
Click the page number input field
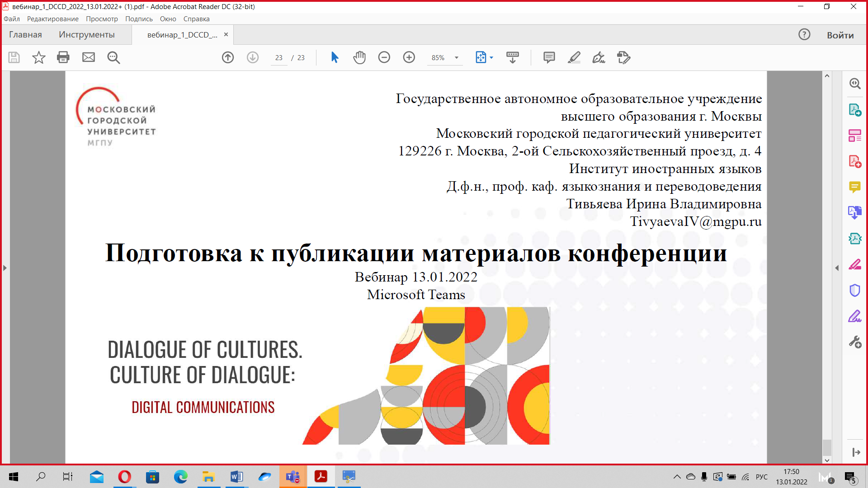(x=279, y=58)
